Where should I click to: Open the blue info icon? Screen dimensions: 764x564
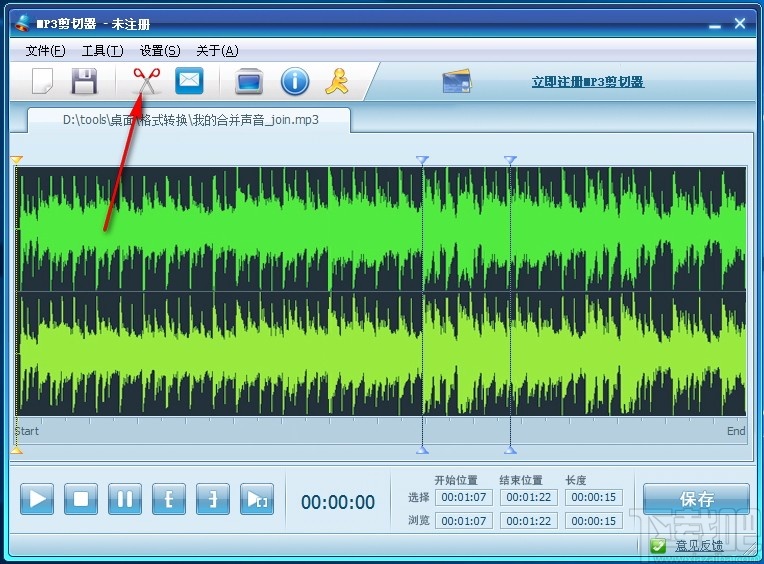[x=295, y=81]
